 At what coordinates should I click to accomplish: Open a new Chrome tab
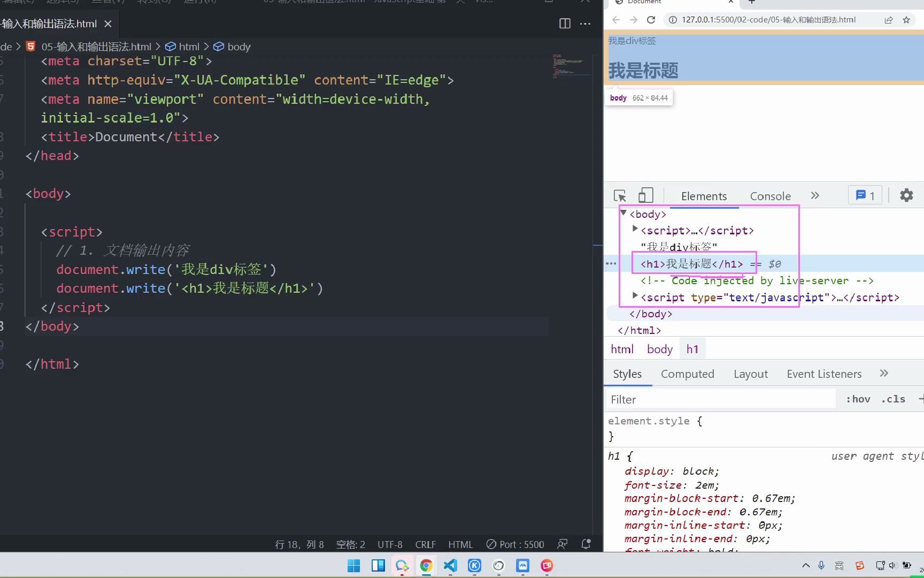coord(751,2)
